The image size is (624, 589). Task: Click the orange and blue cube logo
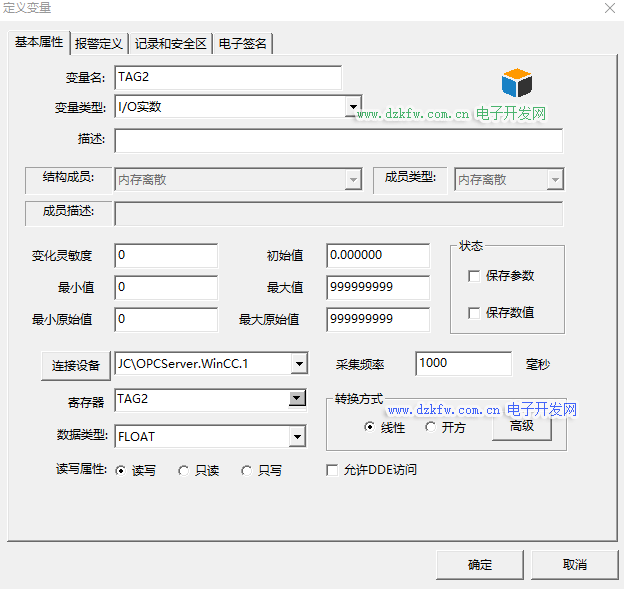point(517,82)
